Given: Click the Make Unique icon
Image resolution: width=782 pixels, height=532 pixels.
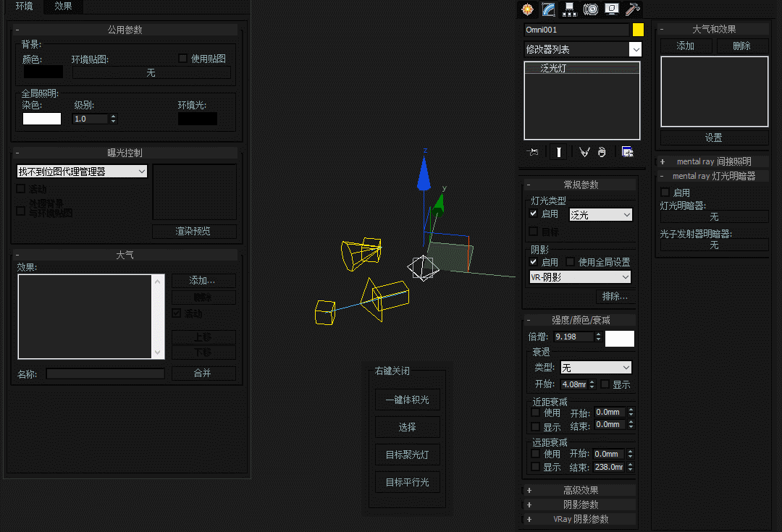Looking at the screenshot, I should click(584, 152).
